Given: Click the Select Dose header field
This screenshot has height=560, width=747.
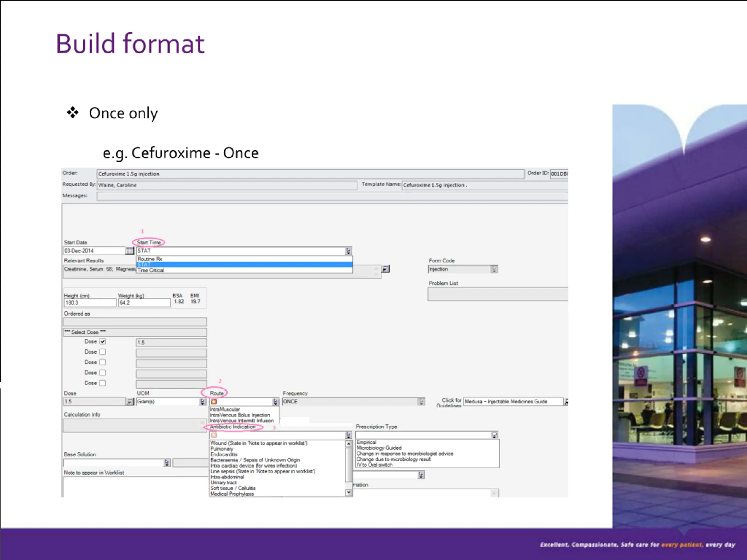Looking at the screenshot, I should pyautogui.click(x=135, y=332).
